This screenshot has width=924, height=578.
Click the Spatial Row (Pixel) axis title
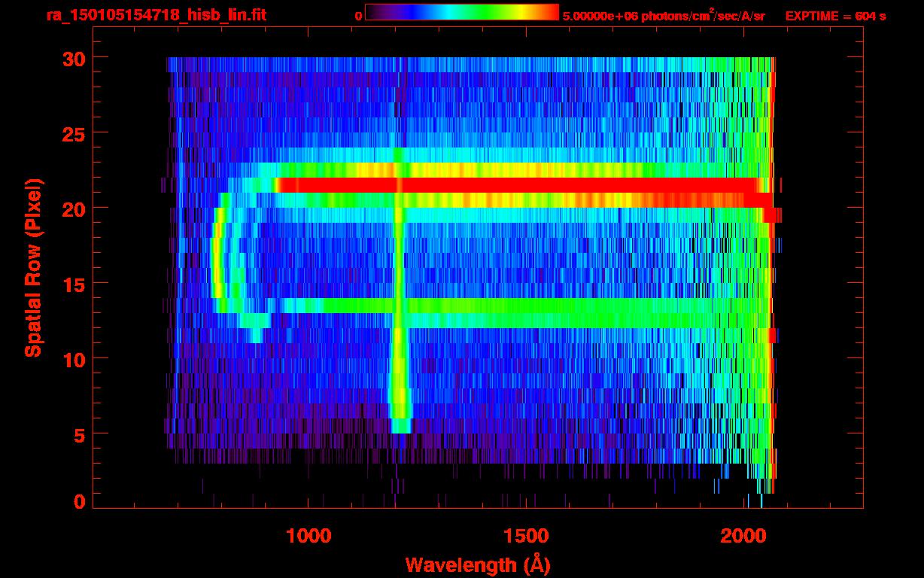click(33, 268)
